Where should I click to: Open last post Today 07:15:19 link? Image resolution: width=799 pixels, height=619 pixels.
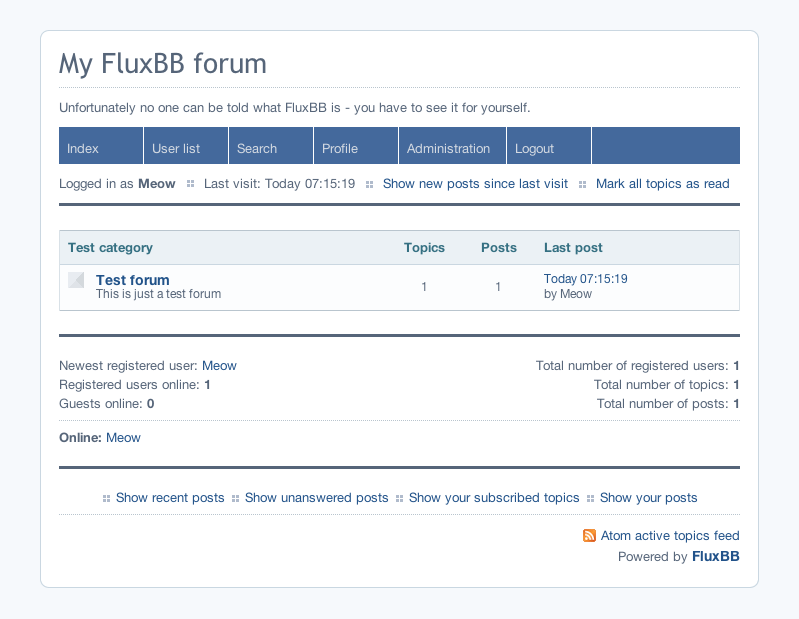pyautogui.click(x=585, y=279)
